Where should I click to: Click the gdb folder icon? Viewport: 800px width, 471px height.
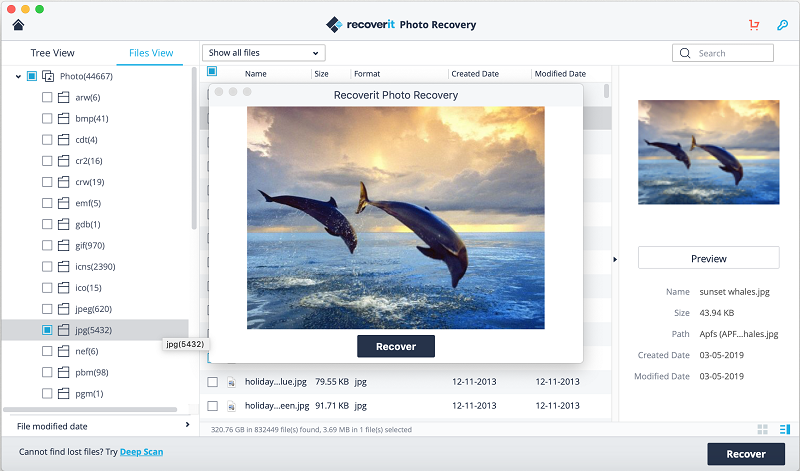63,225
